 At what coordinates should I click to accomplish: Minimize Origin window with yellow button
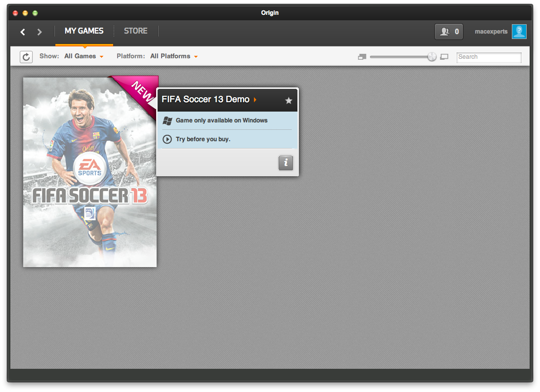[25, 13]
